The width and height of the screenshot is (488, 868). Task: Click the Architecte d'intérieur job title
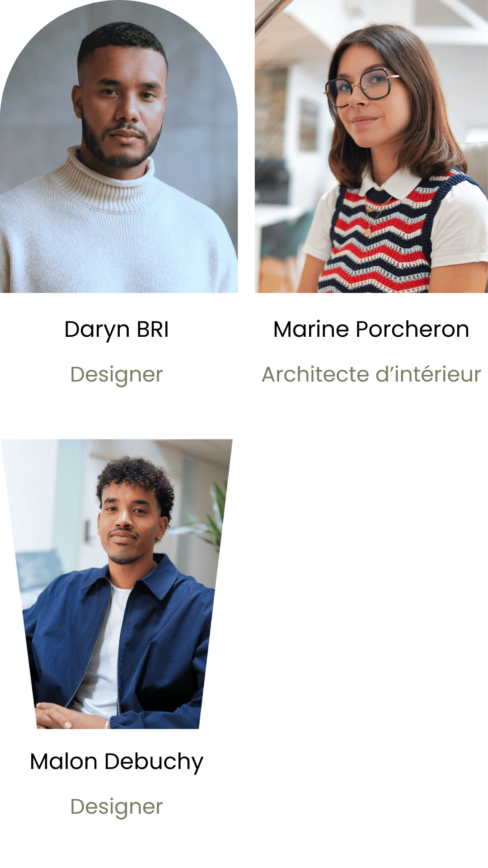click(x=371, y=374)
